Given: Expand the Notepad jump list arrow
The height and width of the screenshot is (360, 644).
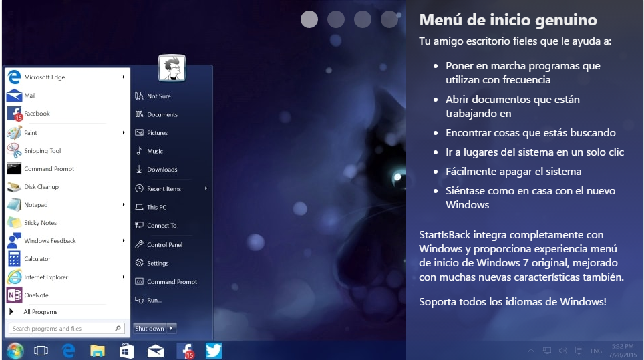Looking at the screenshot, I should 123,204.
